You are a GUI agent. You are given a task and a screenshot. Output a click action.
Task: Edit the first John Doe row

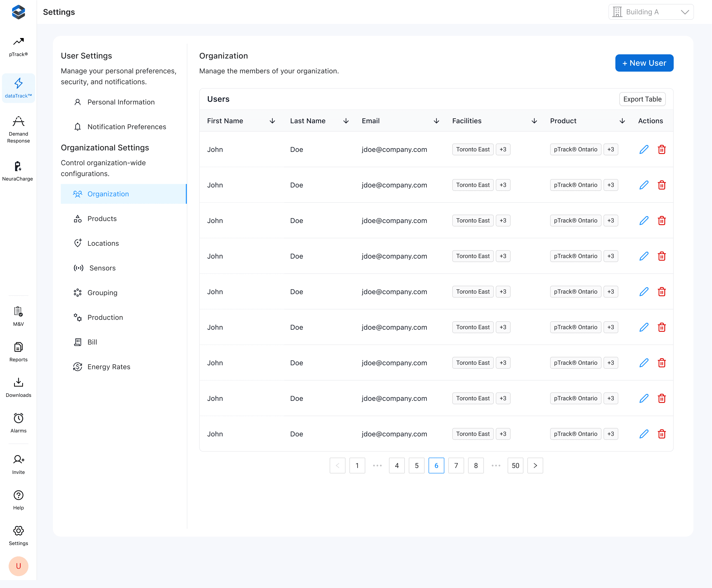pyautogui.click(x=644, y=149)
